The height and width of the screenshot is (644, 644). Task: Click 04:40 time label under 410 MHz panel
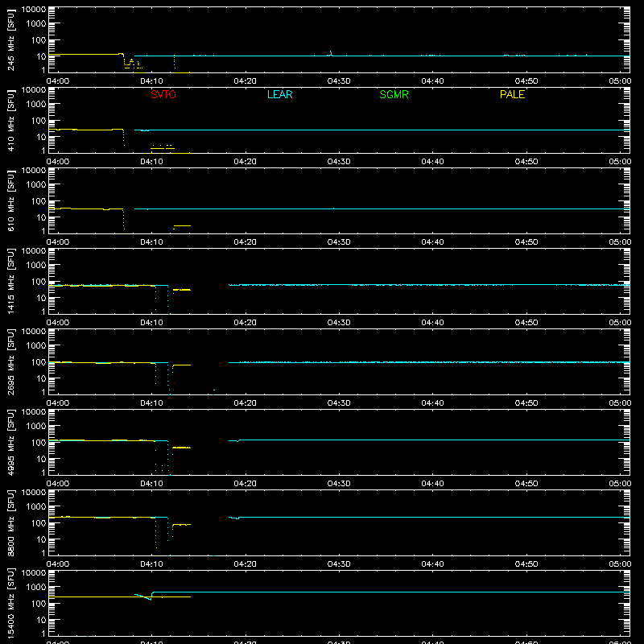432,162
